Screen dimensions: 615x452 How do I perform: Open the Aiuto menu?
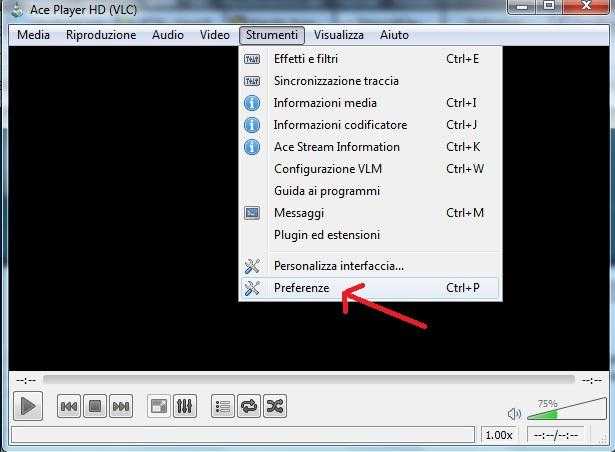[x=394, y=35]
